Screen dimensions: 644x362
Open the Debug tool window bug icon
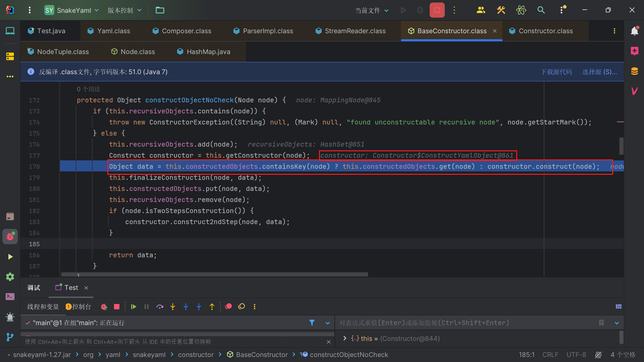10,237
